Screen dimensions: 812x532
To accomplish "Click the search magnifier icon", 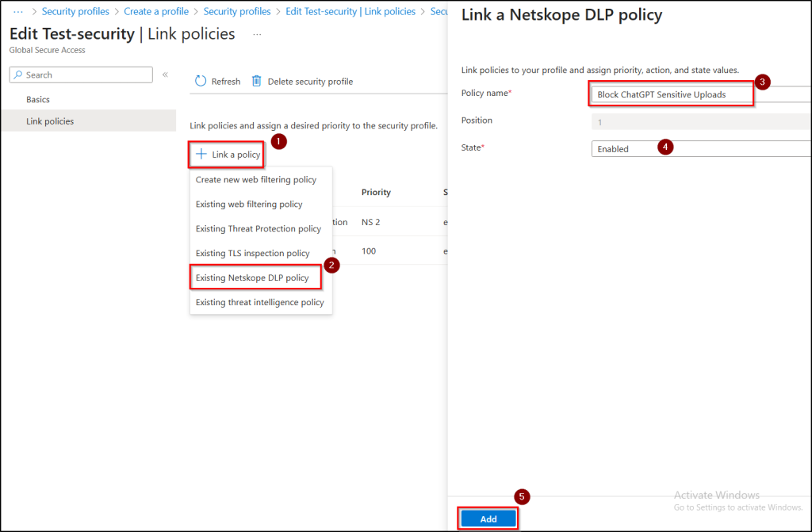I will (x=18, y=75).
